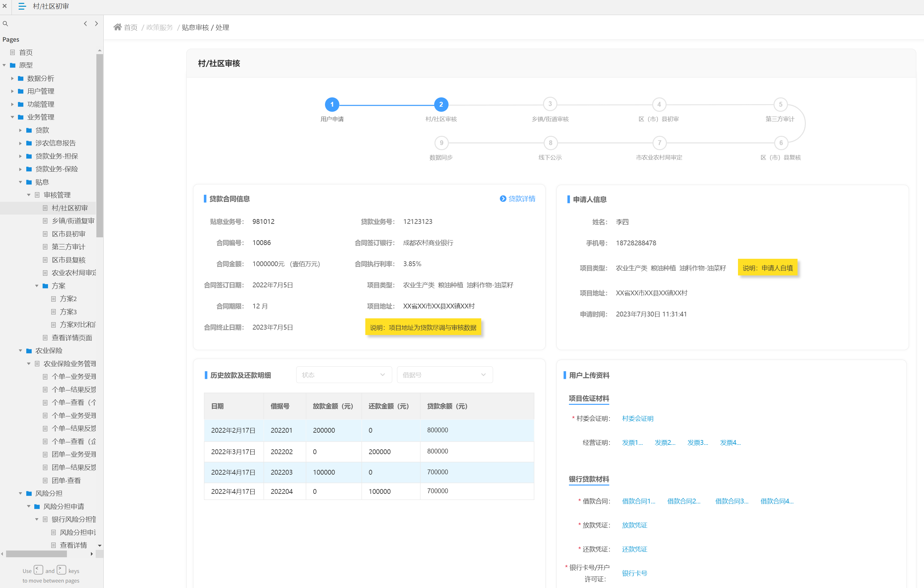Open the 借款合同3... file link

pos(732,501)
